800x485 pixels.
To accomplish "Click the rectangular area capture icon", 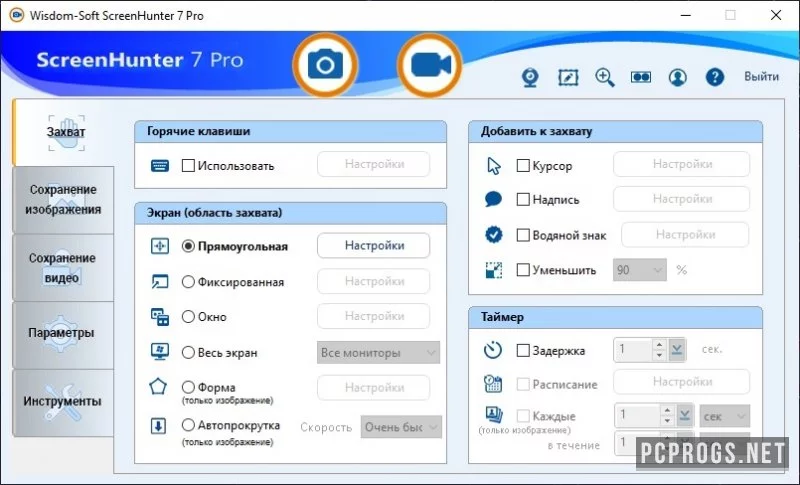I will [160, 246].
